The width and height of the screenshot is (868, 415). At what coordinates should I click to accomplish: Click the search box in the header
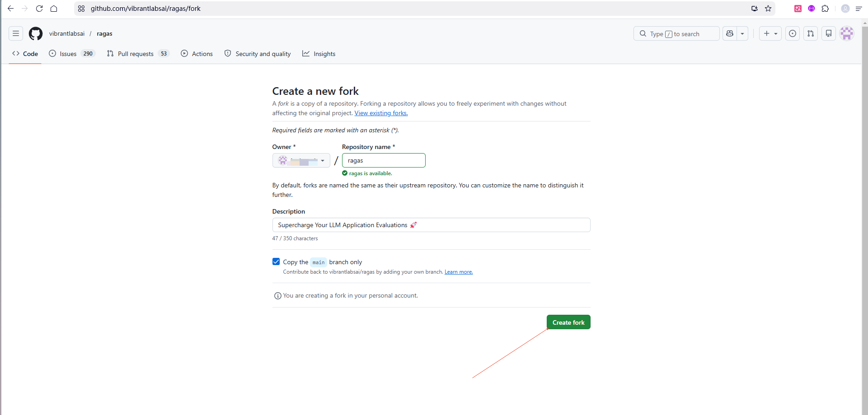[676, 33]
